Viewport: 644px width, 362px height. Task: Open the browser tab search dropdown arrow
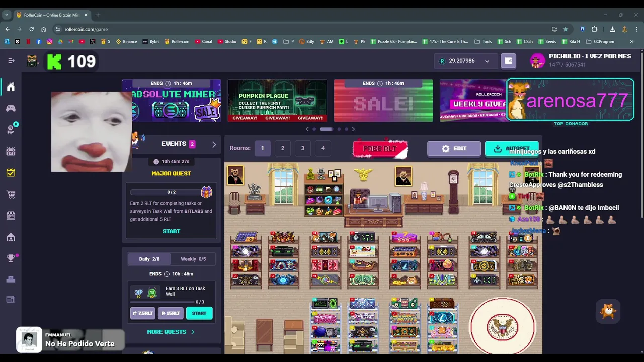[x=7, y=15]
